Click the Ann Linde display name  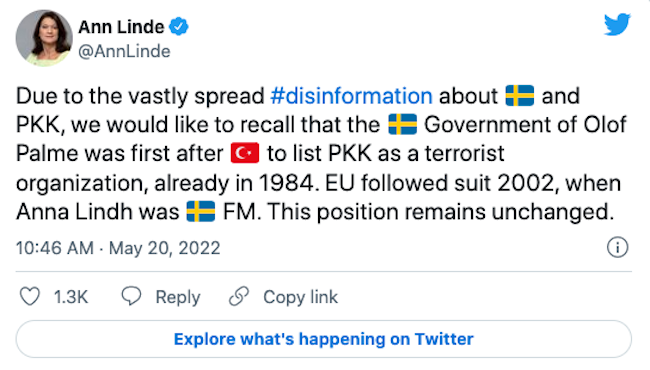coord(121,27)
